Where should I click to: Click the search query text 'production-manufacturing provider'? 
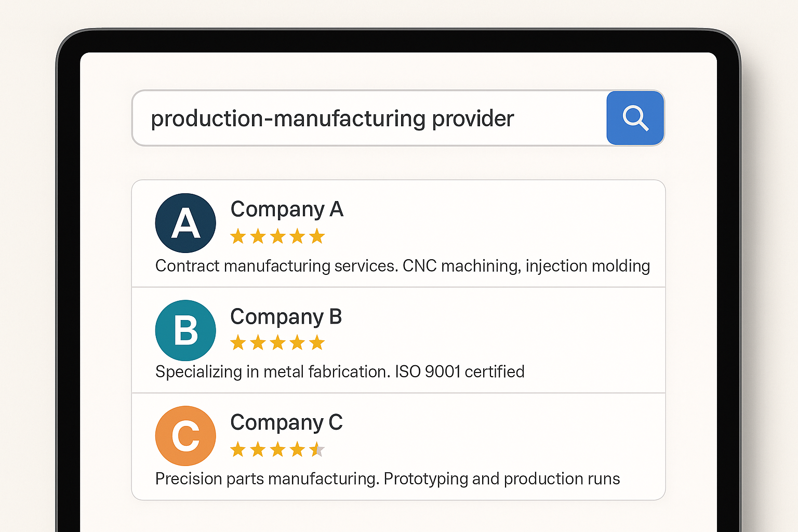pos(332,119)
